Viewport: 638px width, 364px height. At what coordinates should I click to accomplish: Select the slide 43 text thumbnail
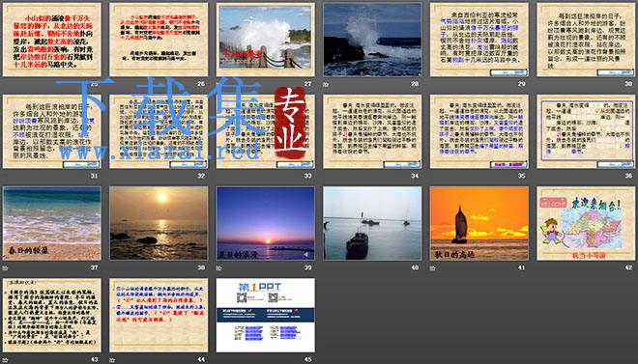tap(52, 315)
